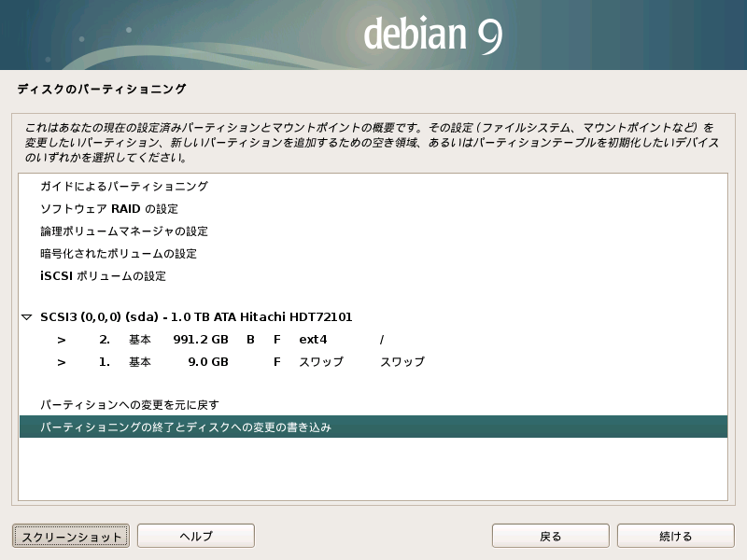Open 論理ボリュームマネージャの設定
The height and width of the screenshot is (560, 747).
[123, 231]
